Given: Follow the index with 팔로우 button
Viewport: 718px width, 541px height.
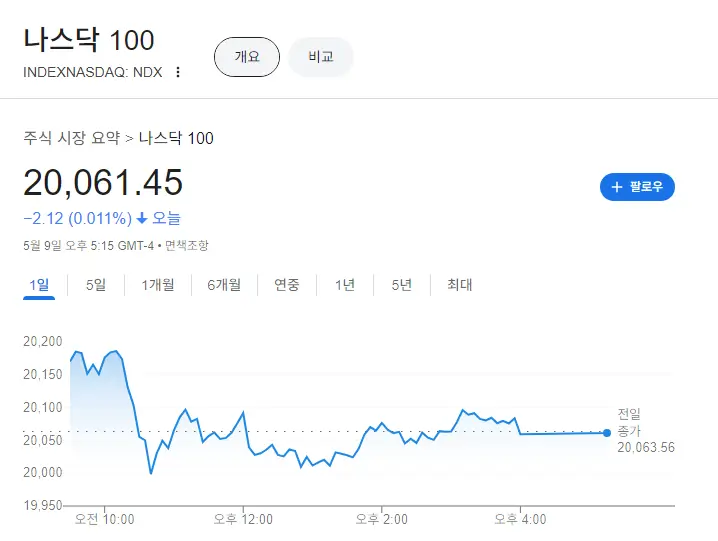Looking at the screenshot, I should [x=637, y=187].
